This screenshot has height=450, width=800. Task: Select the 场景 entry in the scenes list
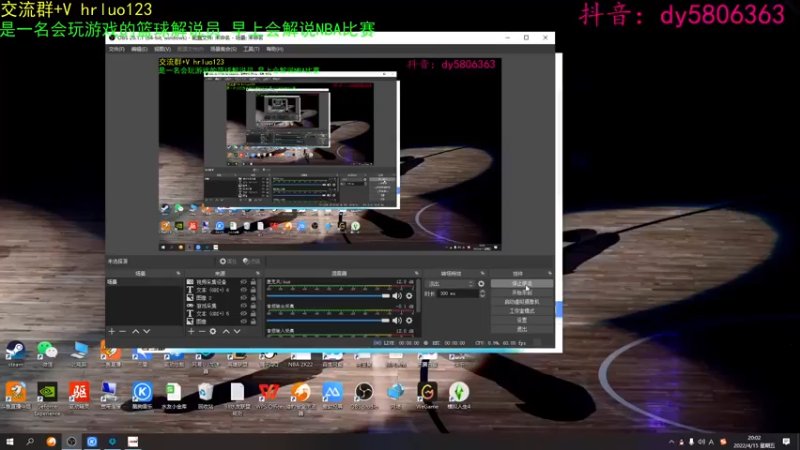(x=144, y=282)
